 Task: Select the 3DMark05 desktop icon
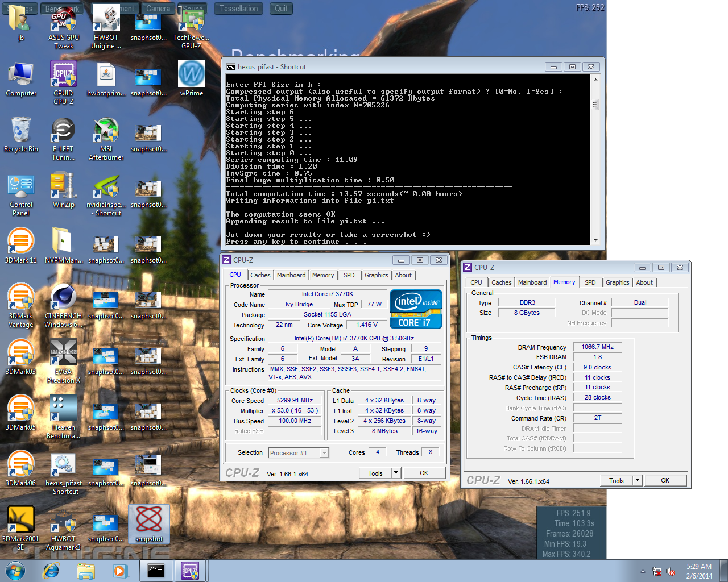tap(21, 413)
